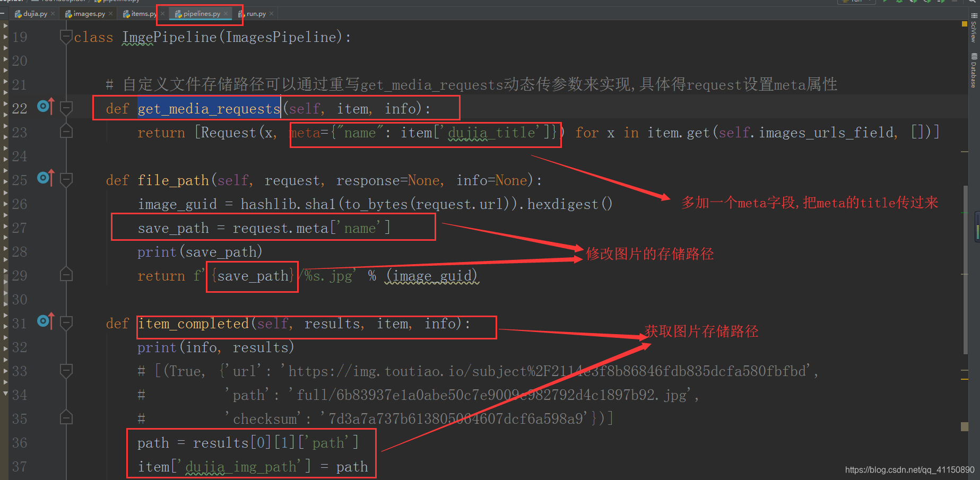980x480 pixels.
Task: Click the fold end marker on line 29
Action: (66, 274)
